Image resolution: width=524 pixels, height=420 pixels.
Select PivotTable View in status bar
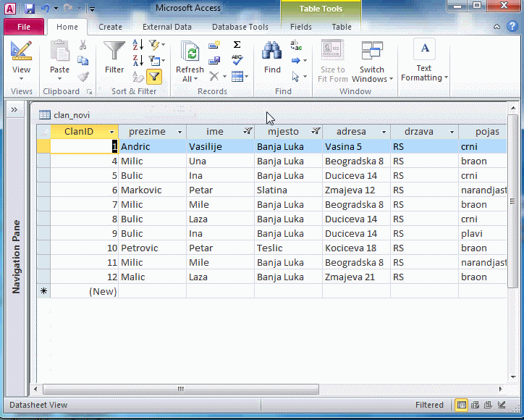pos(475,406)
